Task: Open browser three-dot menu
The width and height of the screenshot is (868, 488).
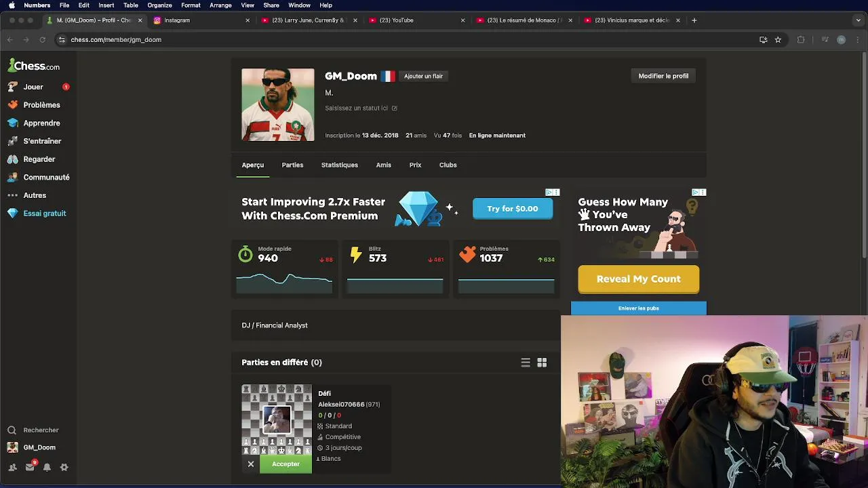Action: (x=858, y=40)
